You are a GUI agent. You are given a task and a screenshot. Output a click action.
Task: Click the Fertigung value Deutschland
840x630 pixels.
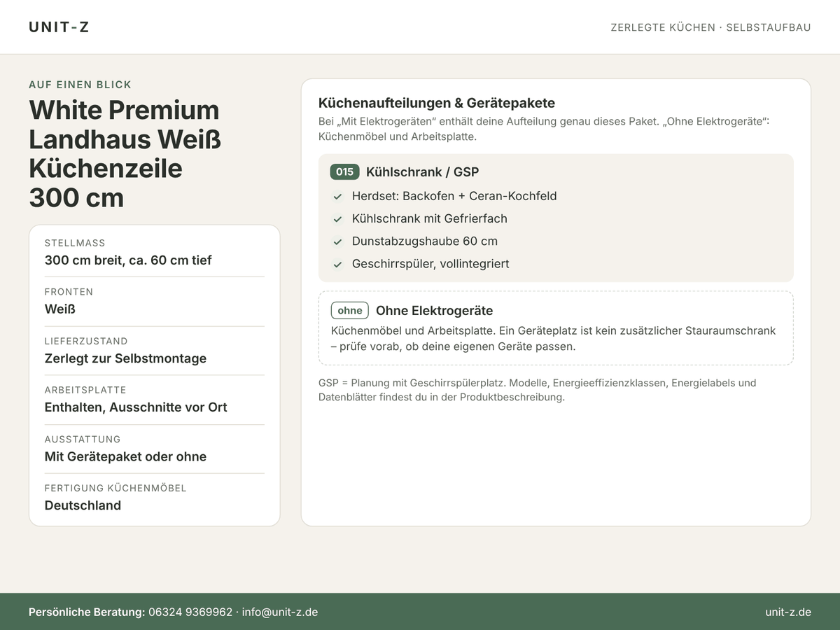click(x=83, y=505)
